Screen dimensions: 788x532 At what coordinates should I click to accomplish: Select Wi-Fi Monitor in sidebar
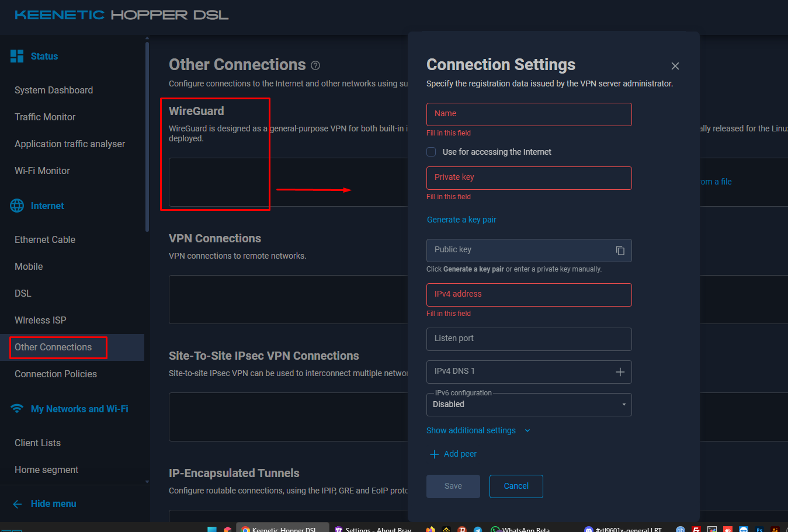42,171
